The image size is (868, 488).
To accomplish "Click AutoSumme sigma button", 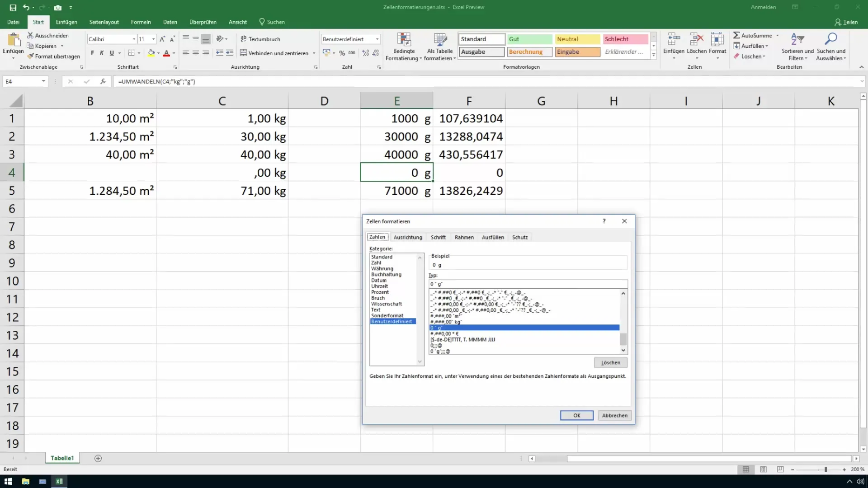I will [752, 35].
